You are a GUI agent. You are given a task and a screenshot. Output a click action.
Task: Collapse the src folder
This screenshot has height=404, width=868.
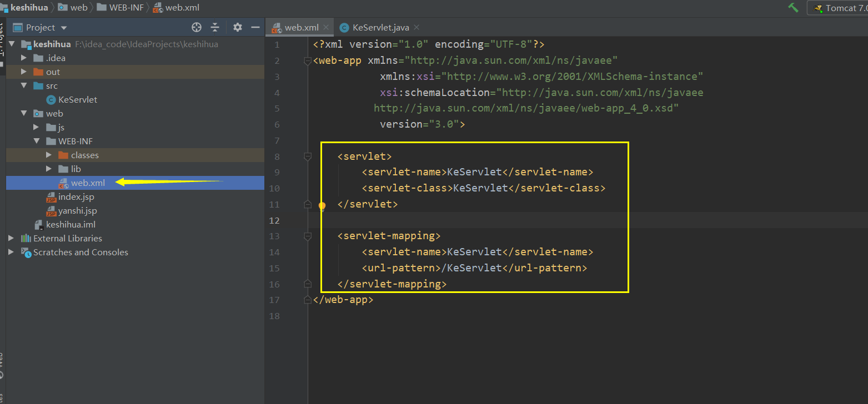click(23, 85)
